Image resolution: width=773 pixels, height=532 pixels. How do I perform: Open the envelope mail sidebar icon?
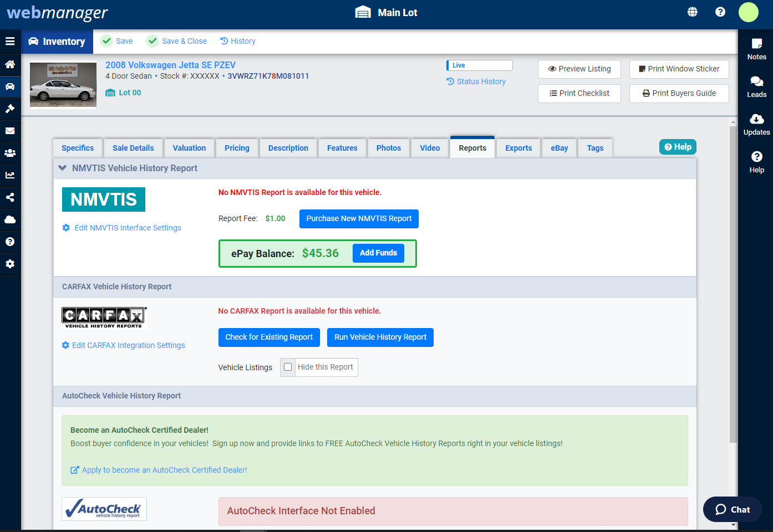pyautogui.click(x=10, y=131)
